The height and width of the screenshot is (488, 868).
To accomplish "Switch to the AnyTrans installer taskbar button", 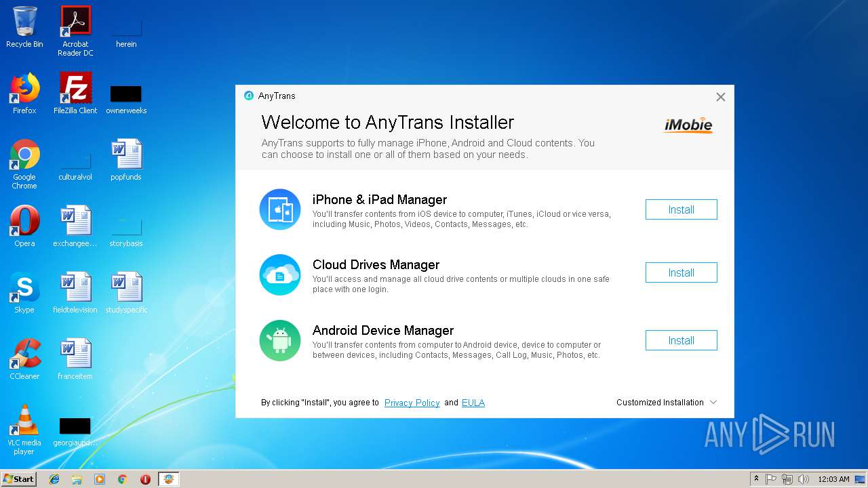I will (x=168, y=479).
